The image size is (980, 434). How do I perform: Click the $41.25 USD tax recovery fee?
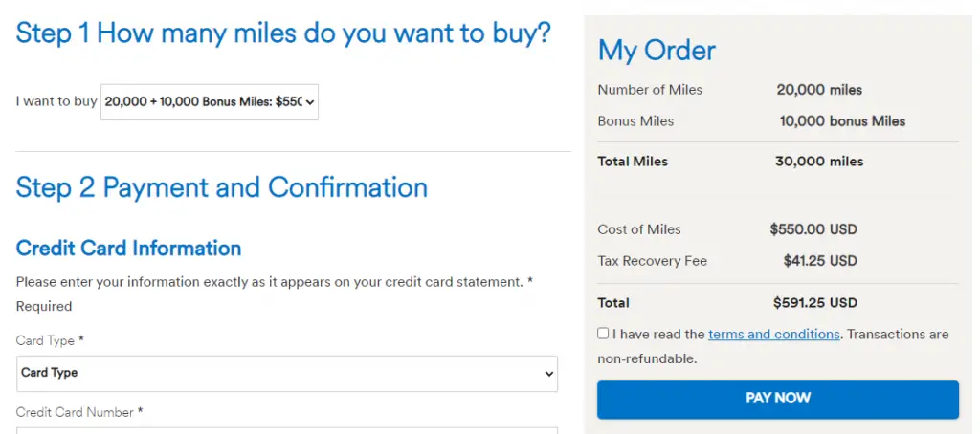click(x=820, y=261)
